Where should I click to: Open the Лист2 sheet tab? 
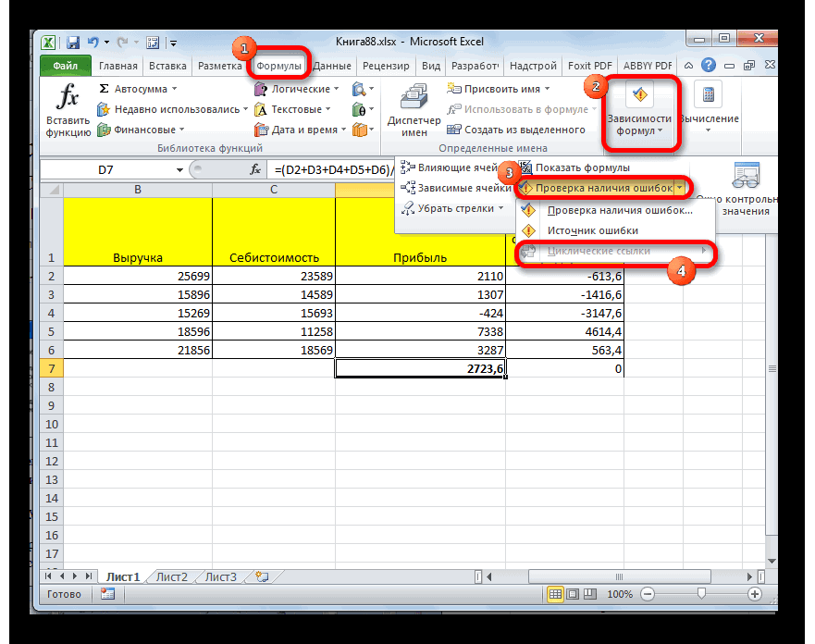tap(172, 576)
